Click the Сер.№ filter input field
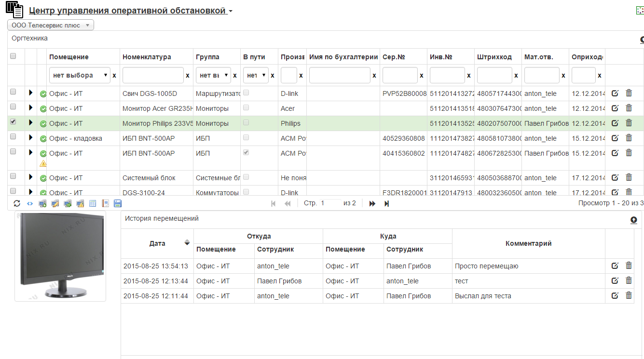The width and height of the screenshot is (644, 359). coord(400,75)
